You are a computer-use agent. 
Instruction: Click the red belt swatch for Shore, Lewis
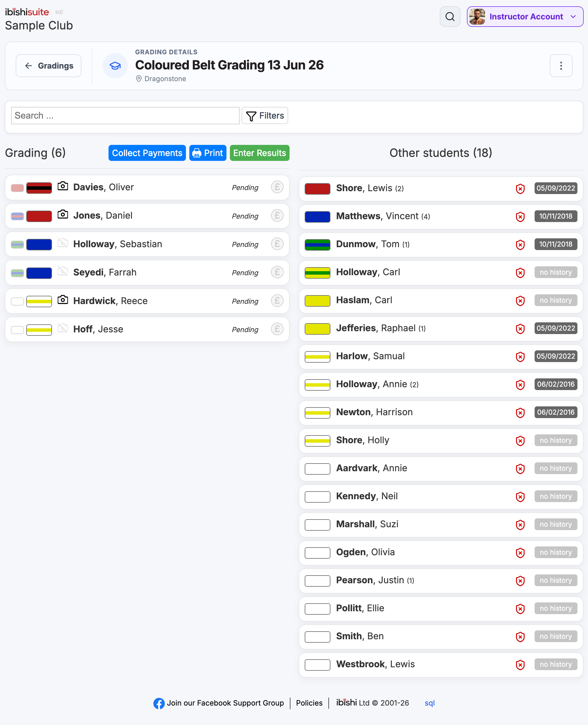[x=317, y=189]
